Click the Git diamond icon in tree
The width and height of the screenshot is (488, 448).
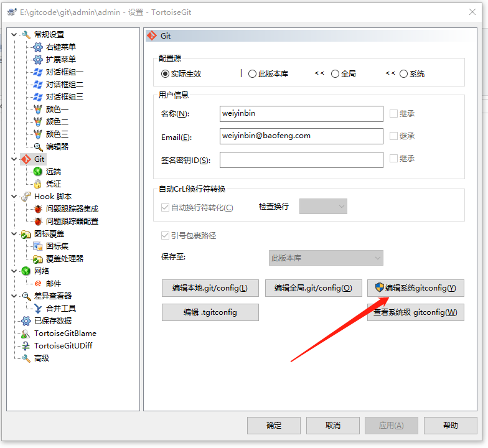click(26, 159)
